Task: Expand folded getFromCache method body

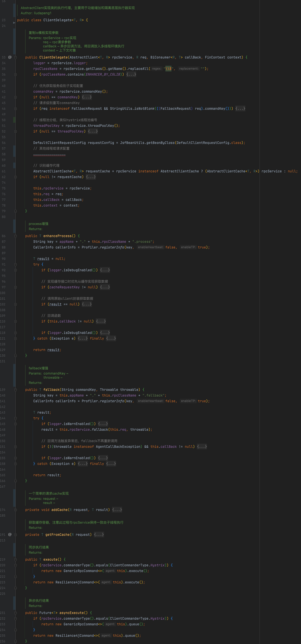Action: [x=99, y=535]
